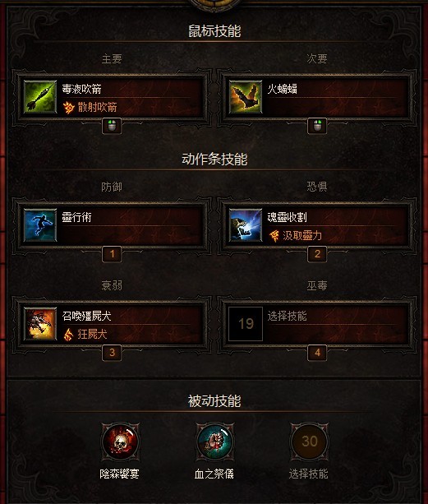Click hotkey 4 under empty skill slot
This screenshot has width=428, height=504.
click(317, 353)
